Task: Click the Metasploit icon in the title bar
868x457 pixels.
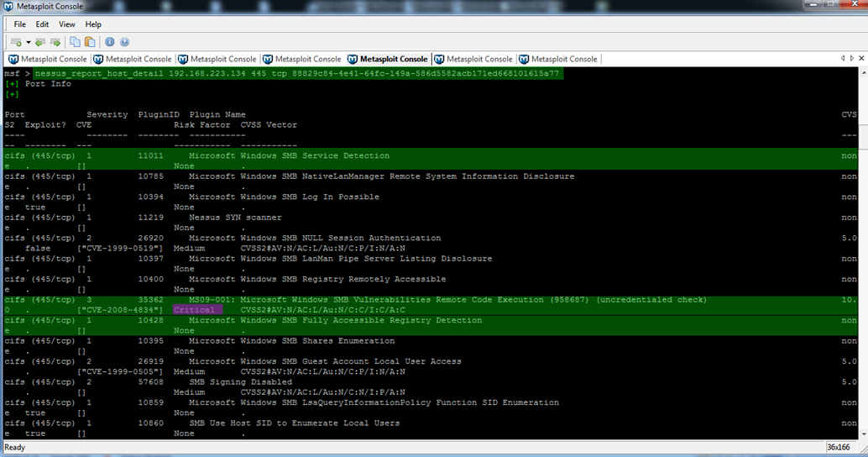Action: click(x=8, y=6)
